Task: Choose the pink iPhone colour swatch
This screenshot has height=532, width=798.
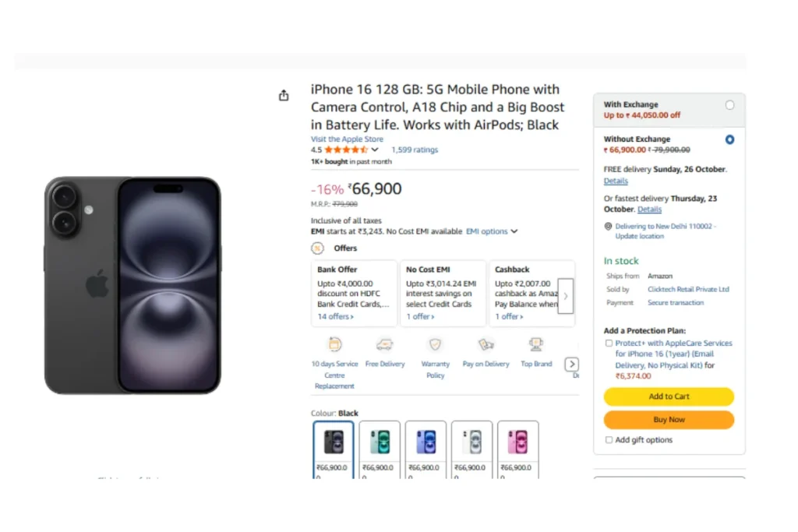Action: click(518, 442)
